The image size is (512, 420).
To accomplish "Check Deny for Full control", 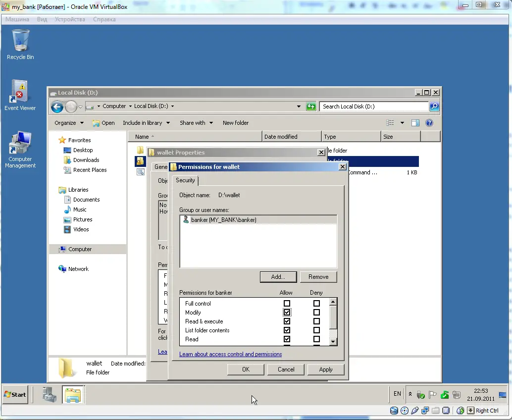I will (316, 304).
